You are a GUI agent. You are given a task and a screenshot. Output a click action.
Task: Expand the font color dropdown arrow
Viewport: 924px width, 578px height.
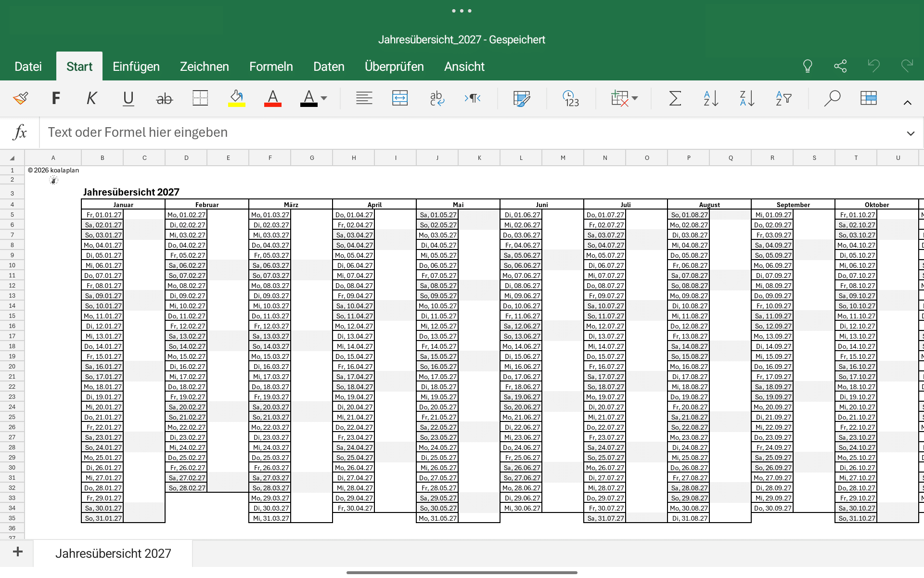tap(324, 98)
